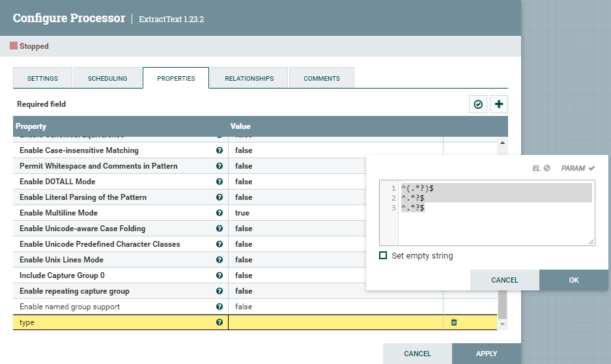Viewport: 611px width, 364px height.
Task: Click the properties table scrollbar thumb
Action: tap(502, 304)
